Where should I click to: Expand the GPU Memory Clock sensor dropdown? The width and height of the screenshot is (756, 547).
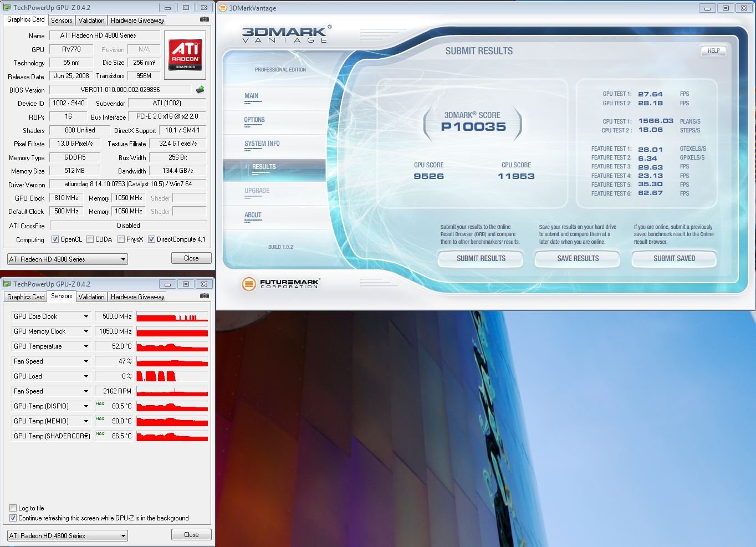(x=86, y=331)
